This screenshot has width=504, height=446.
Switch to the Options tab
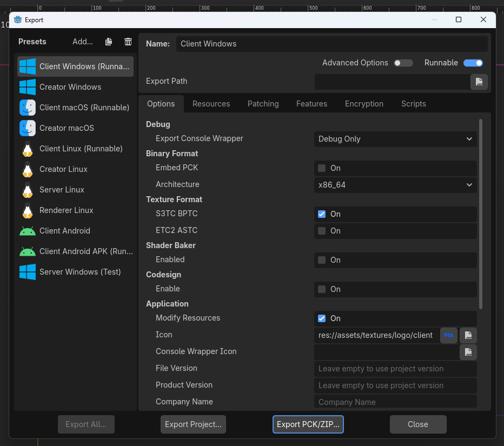coord(161,104)
